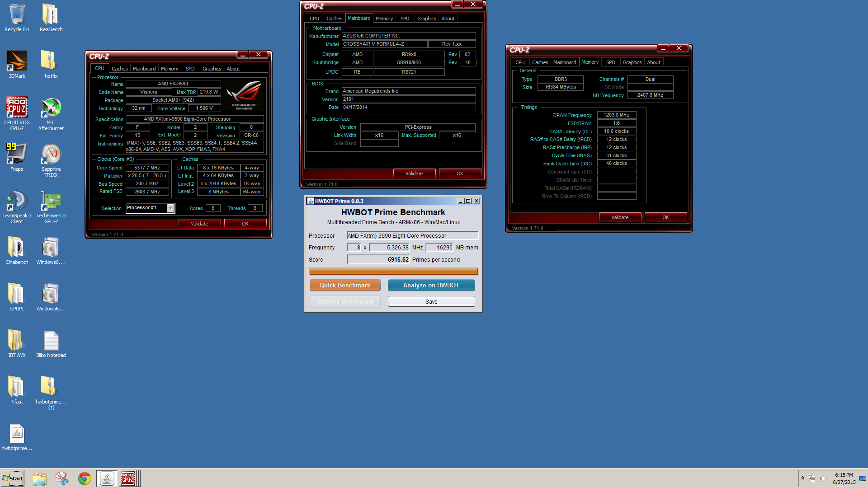Image resolution: width=868 pixels, height=488 pixels.
Task: Launch the Fraps shortcut
Action: click(17, 158)
